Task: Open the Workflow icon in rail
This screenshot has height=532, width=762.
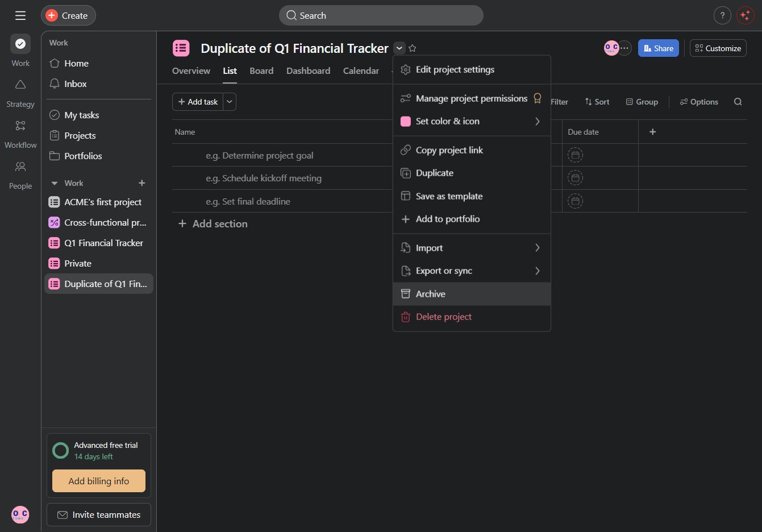Action: click(x=20, y=126)
